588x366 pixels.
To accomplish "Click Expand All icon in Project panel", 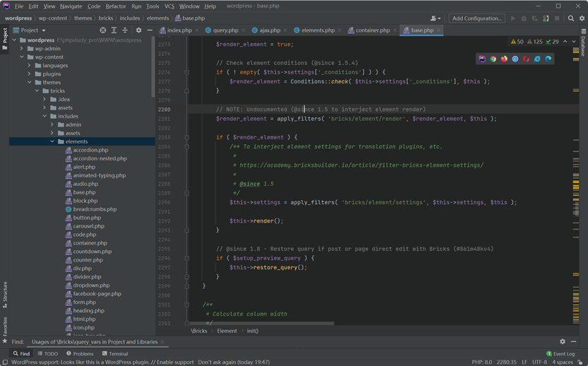I will [114, 30].
